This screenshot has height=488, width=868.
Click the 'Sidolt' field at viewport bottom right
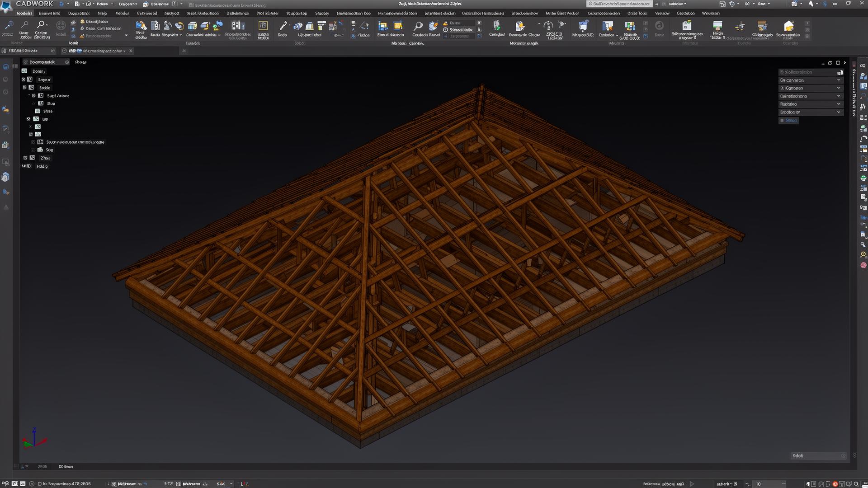pos(818,455)
